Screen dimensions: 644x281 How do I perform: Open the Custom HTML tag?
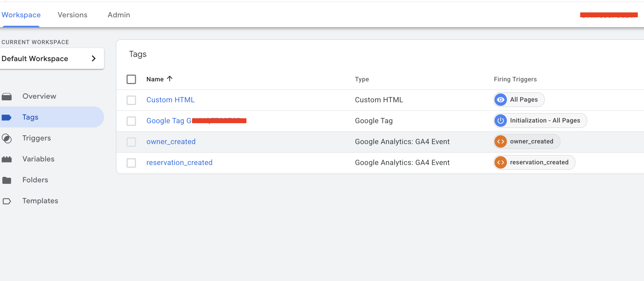pos(170,100)
